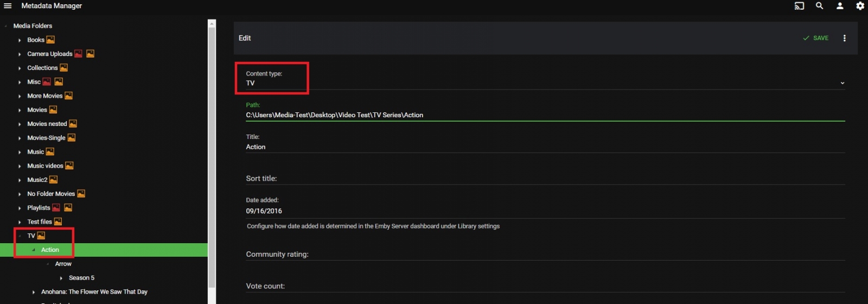Click the image icon next to No Folder Movies
The height and width of the screenshot is (304, 868).
[x=81, y=194]
